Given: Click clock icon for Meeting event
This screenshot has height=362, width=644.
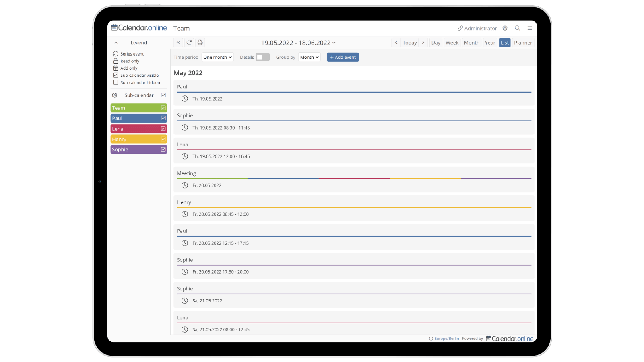Looking at the screenshot, I should (x=185, y=185).
